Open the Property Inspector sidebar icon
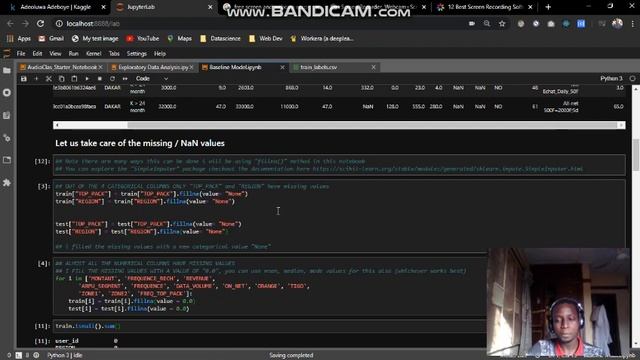 click(7, 138)
